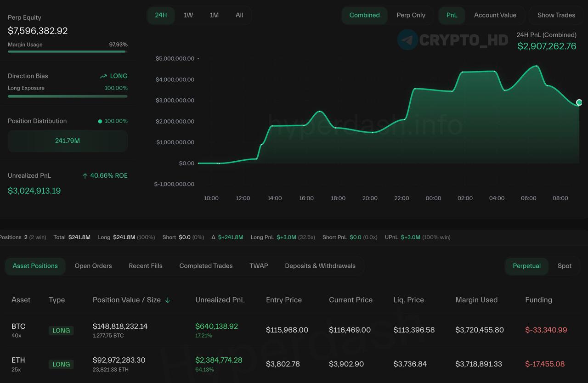Click the Unrealized PnL column header

(220, 300)
